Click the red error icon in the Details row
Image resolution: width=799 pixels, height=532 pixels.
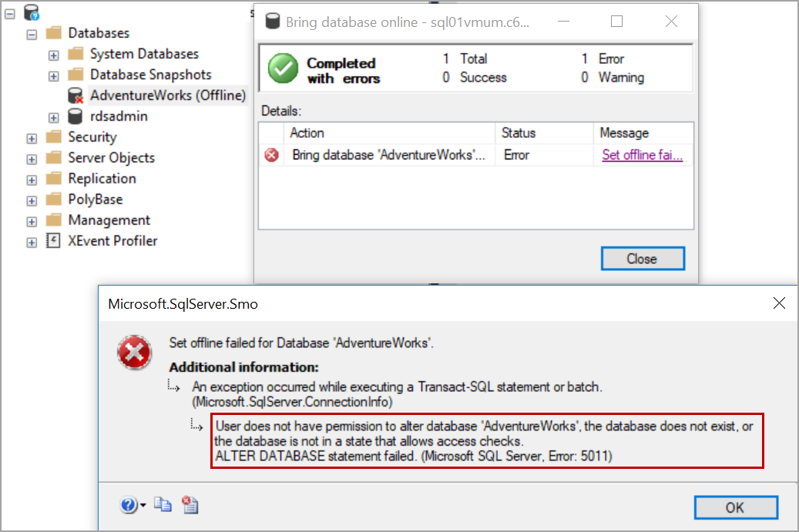[x=272, y=155]
